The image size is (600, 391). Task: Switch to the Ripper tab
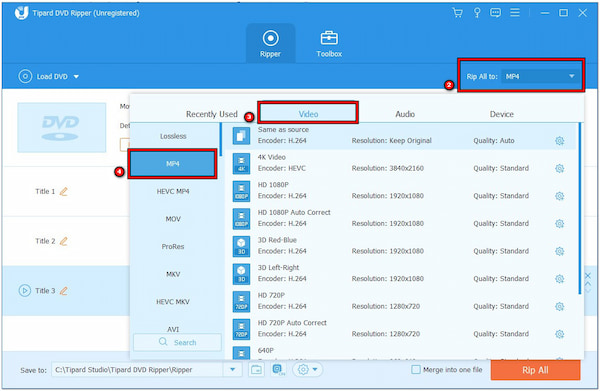(271, 44)
